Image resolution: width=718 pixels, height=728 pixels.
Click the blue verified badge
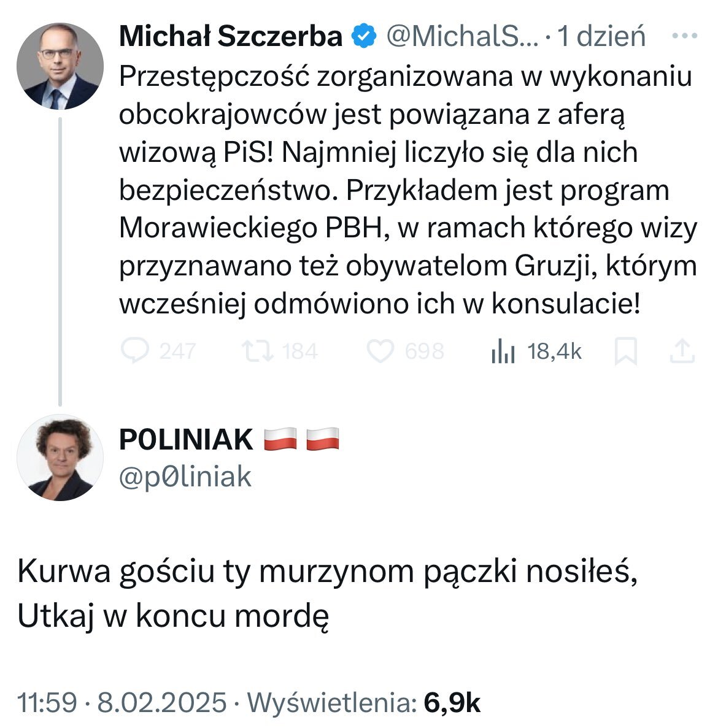pyautogui.click(x=363, y=37)
